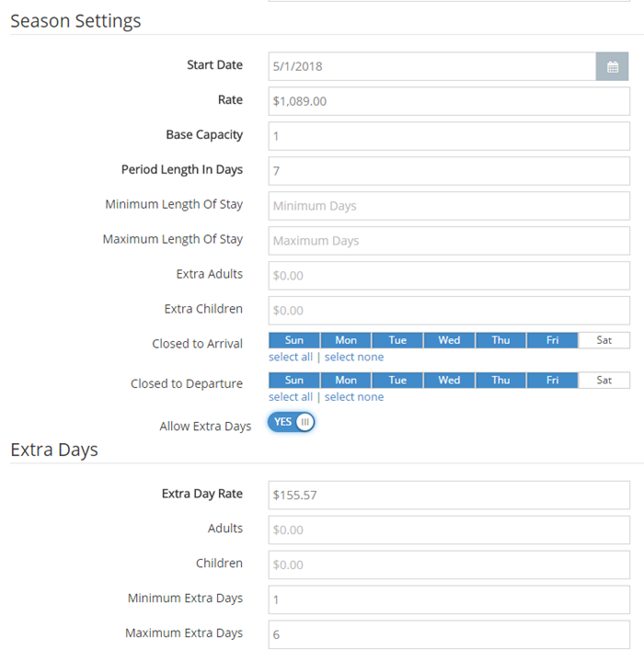This screenshot has height=661, width=644.
Task: Edit the Extra Day Rate field
Action: click(x=449, y=495)
